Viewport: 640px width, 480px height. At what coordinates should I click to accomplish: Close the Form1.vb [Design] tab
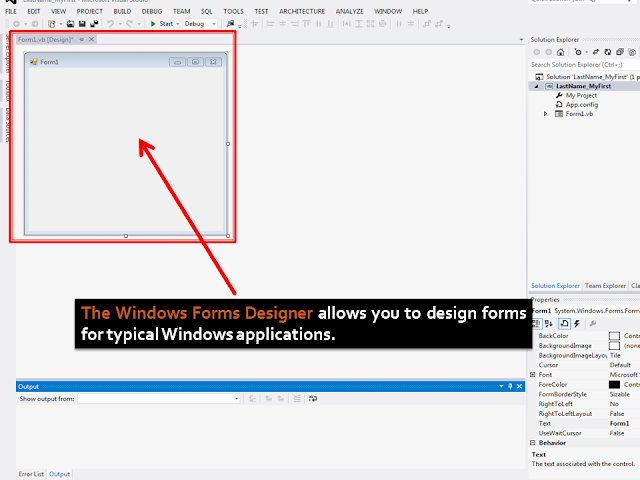[x=91, y=40]
